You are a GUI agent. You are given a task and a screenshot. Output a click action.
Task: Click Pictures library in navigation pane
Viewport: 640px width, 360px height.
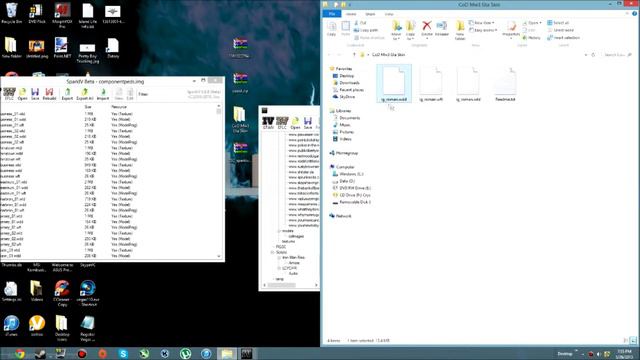coord(343,132)
